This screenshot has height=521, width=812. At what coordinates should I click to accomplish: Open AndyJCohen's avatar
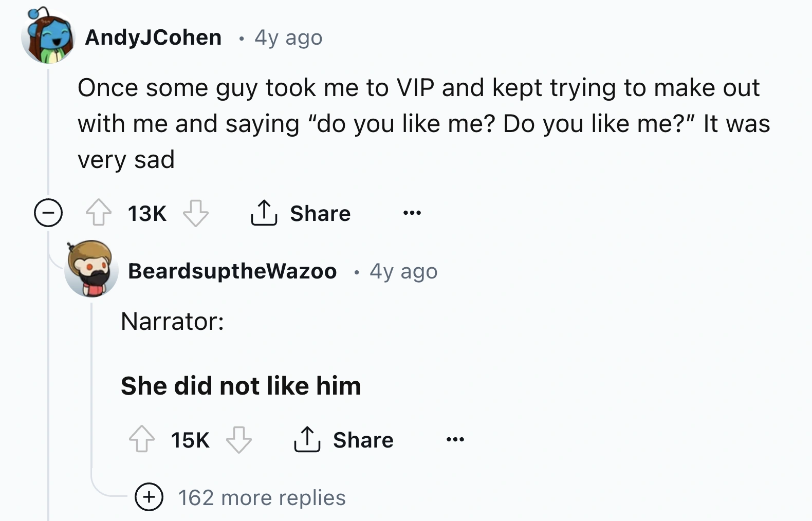(48, 34)
